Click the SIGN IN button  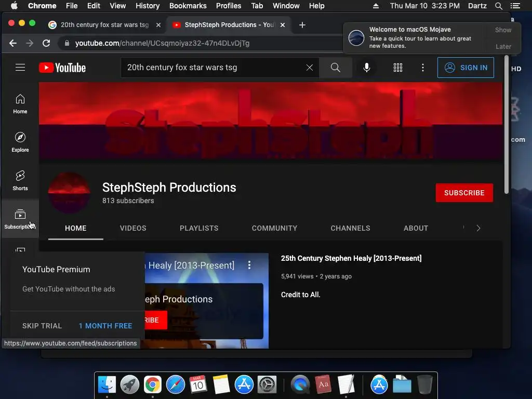pyautogui.click(x=465, y=68)
